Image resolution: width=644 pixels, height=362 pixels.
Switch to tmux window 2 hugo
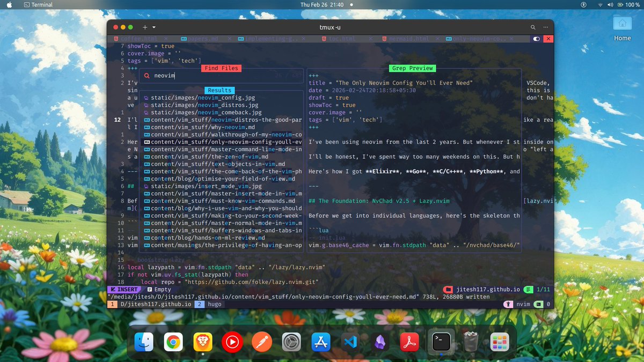click(x=209, y=304)
